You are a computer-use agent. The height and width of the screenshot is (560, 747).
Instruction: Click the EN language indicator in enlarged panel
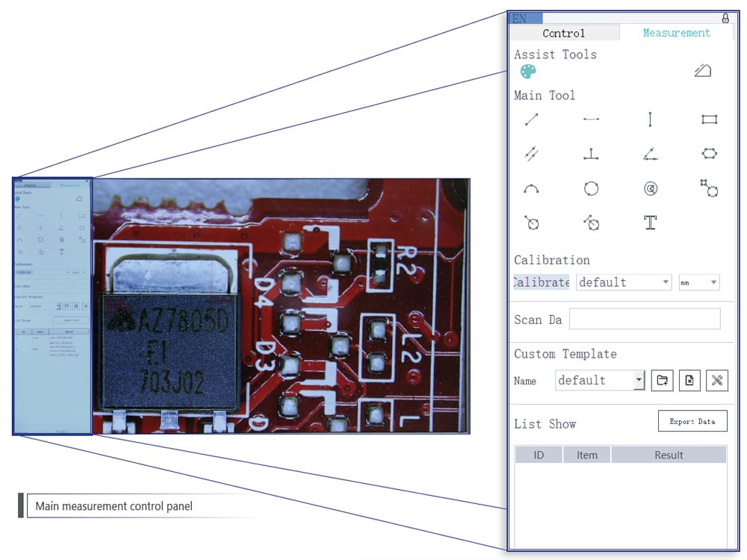pos(526,19)
